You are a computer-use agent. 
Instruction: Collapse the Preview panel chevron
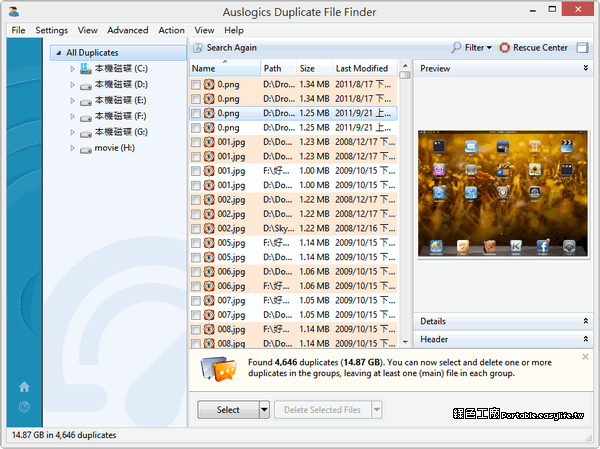(x=585, y=68)
